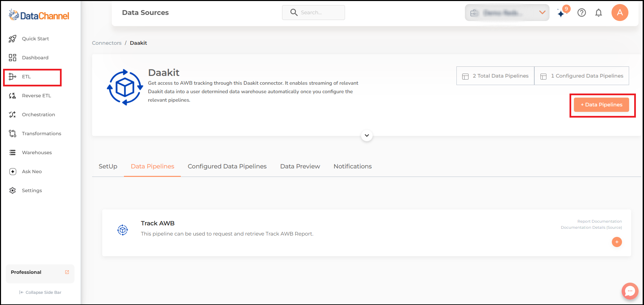Image resolution: width=644 pixels, height=305 pixels.
Task: Click the Daakit connector logo
Action: pyautogui.click(x=125, y=87)
